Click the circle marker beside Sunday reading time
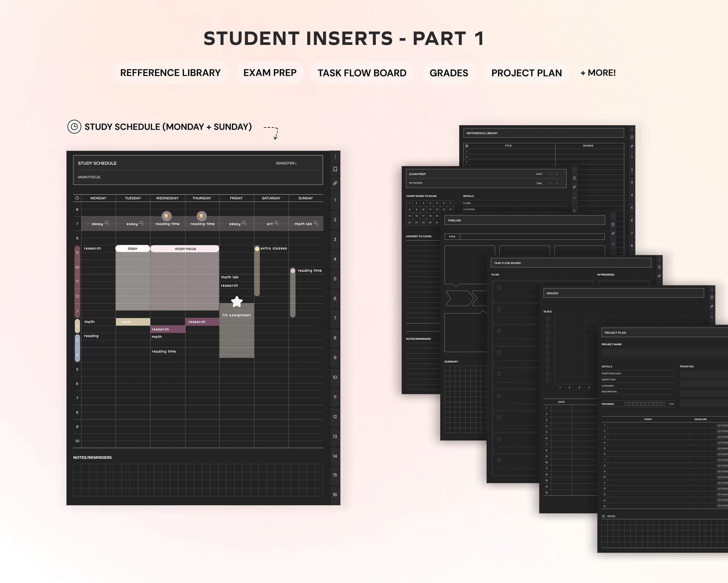The image size is (728, 583). 293,271
